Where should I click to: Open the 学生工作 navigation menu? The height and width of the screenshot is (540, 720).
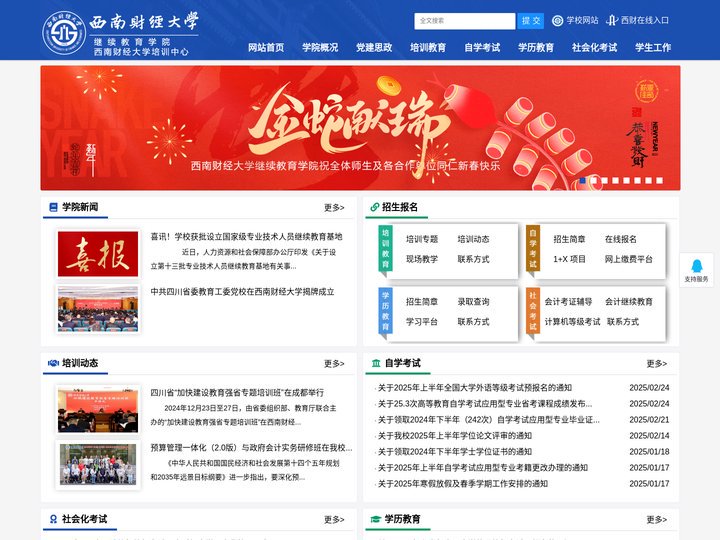coord(653,47)
